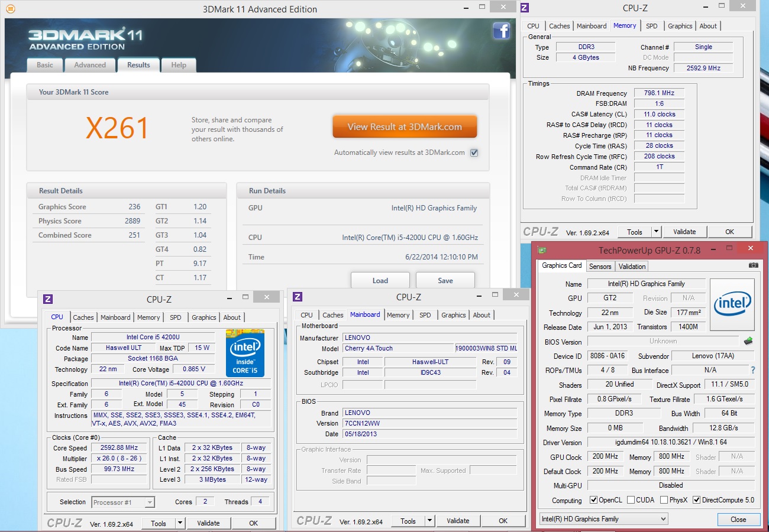Image resolution: width=769 pixels, height=532 pixels.
Task: Click OK in CPU-Z Memory window
Action: click(x=730, y=232)
